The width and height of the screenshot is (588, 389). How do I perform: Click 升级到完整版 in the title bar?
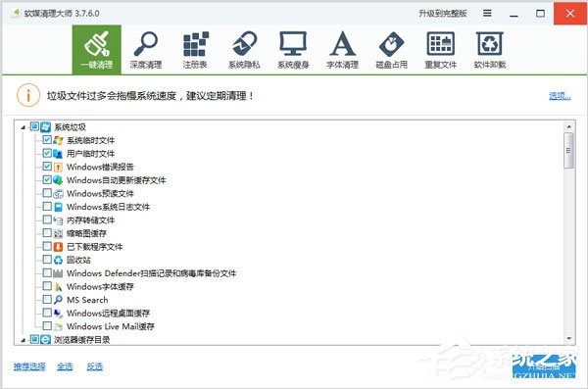coord(443,14)
